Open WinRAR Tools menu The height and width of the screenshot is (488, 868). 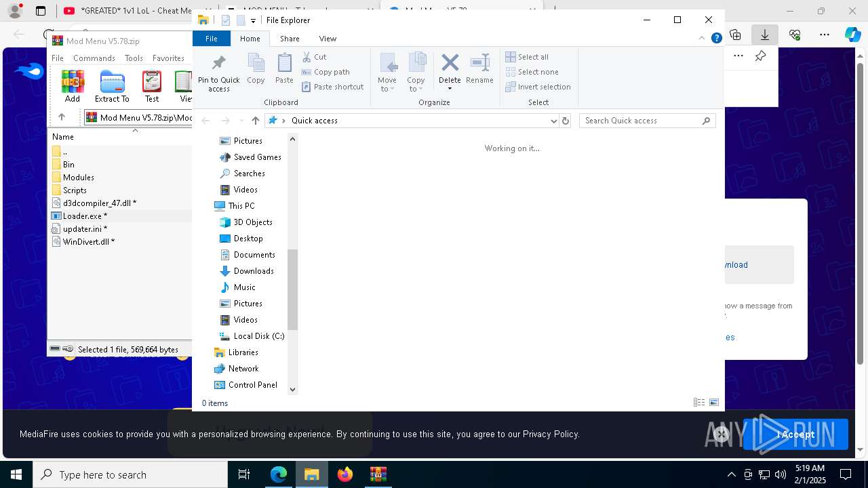pyautogui.click(x=134, y=58)
